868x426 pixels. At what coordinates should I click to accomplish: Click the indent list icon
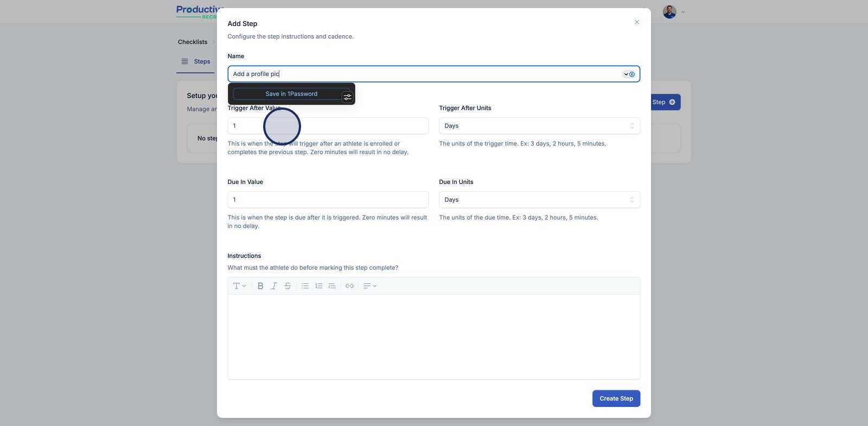[x=332, y=286]
